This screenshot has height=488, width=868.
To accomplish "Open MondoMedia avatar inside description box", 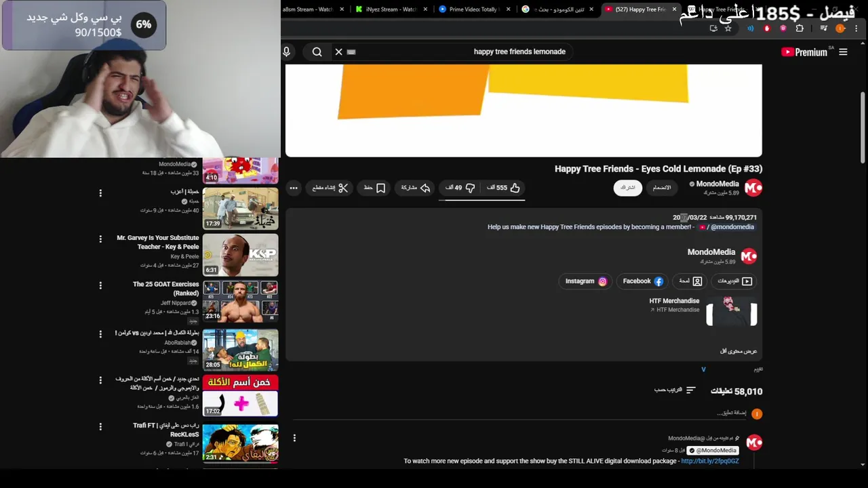I will (x=749, y=256).
